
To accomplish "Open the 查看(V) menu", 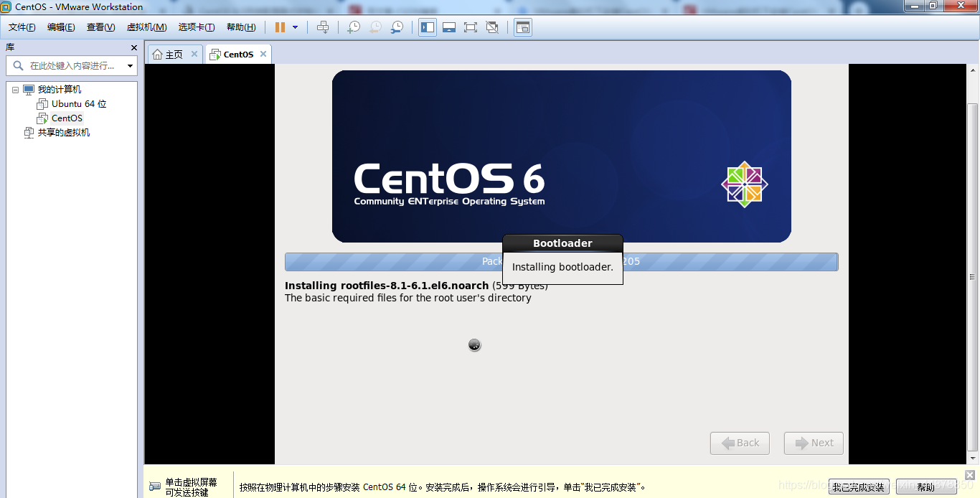I will click(x=100, y=27).
